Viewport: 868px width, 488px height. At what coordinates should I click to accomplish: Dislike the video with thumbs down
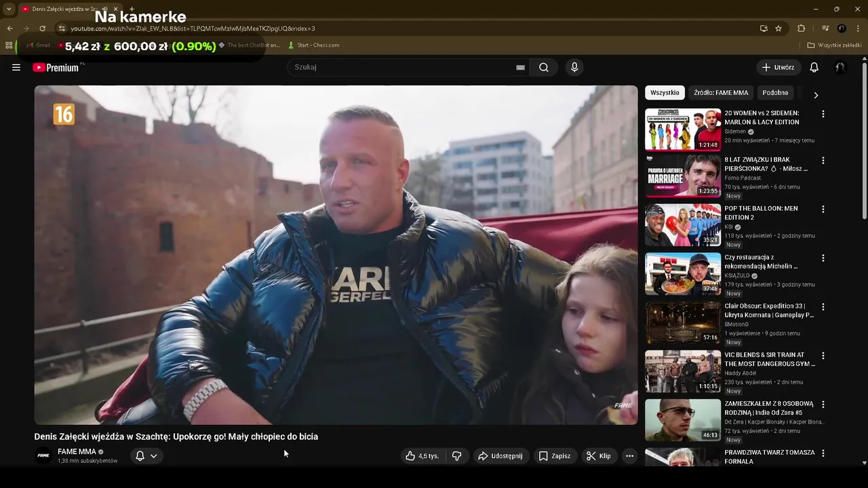pos(456,456)
